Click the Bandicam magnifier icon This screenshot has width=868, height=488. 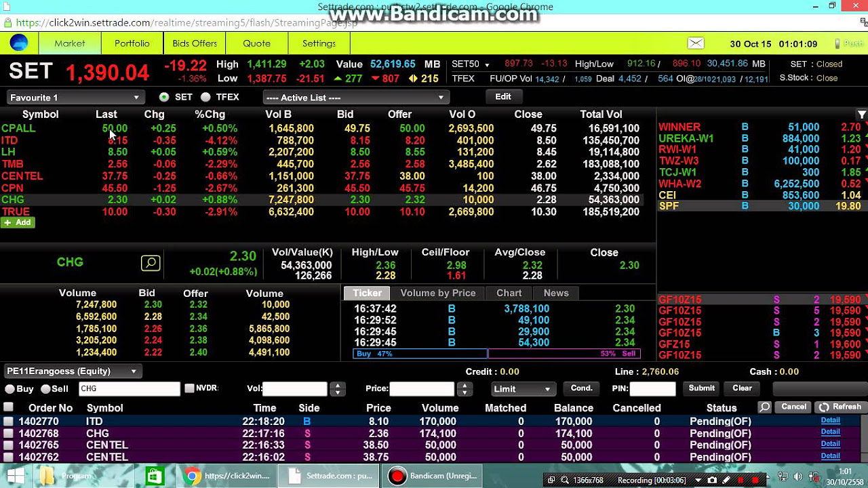(565, 480)
